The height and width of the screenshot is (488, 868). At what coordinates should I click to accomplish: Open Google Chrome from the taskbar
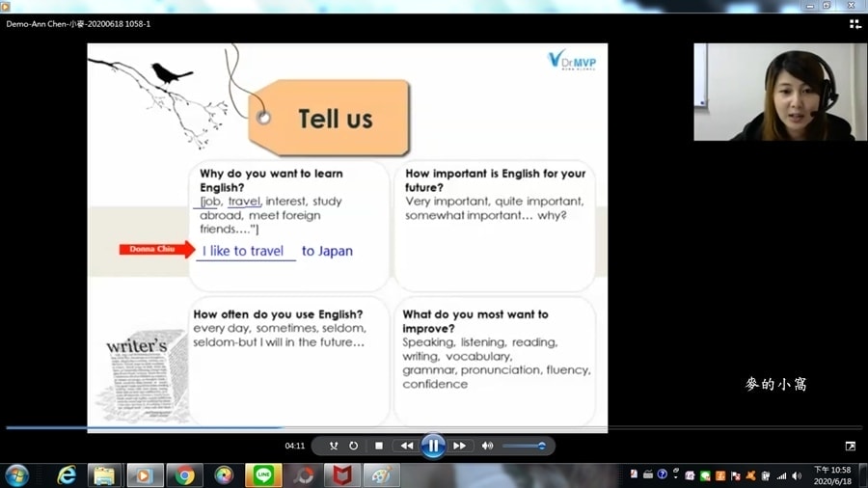[184, 475]
